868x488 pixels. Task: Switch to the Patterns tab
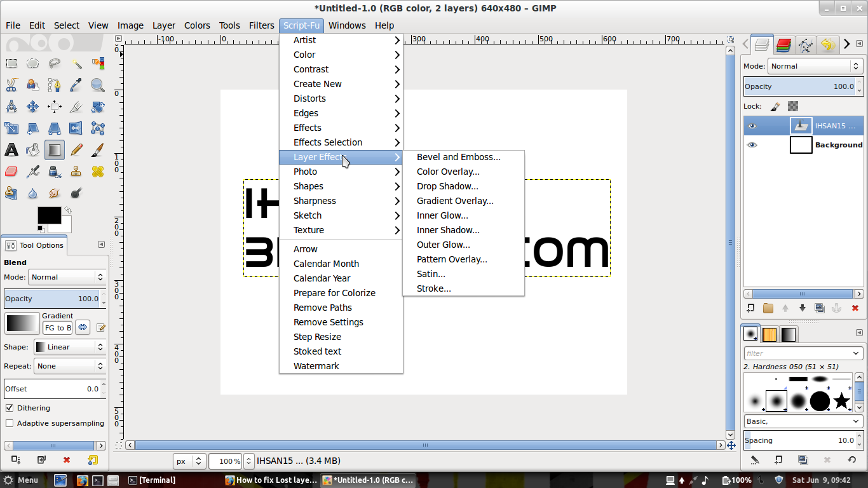pos(770,334)
